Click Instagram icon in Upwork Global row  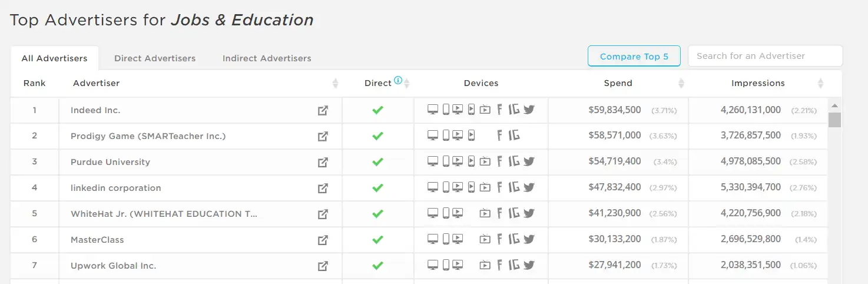click(514, 265)
